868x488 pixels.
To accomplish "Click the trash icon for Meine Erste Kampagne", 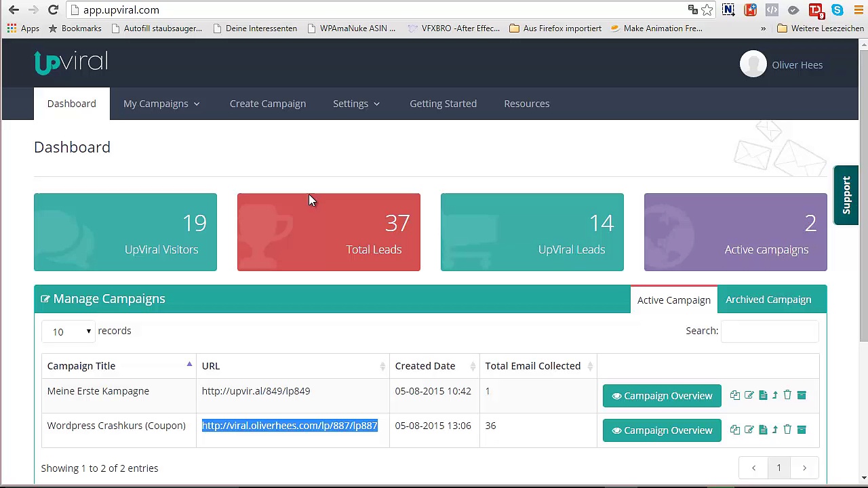I will [787, 395].
